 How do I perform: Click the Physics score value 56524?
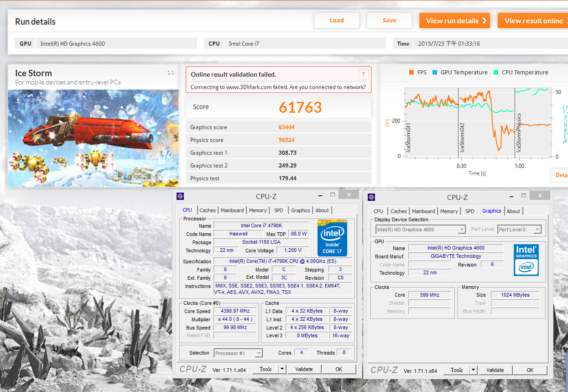point(287,140)
